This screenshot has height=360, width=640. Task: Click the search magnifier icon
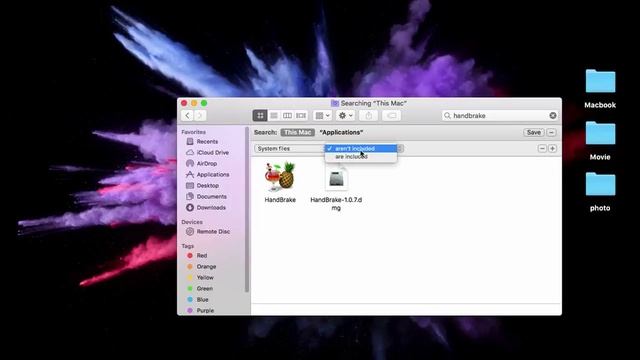click(x=447, y=116)
